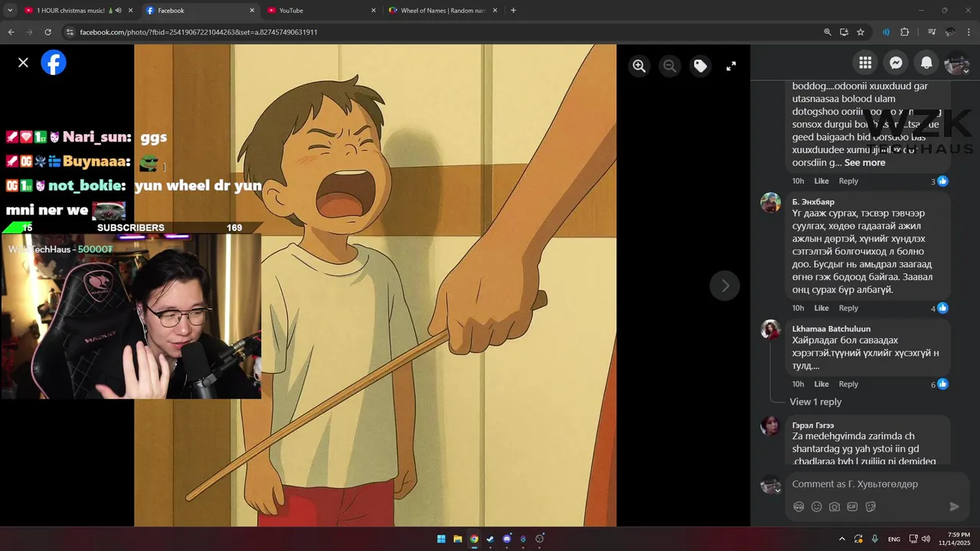This screenshot has width=980, height=551.
Task: Open a new browser tab
Action: (x=513, y=11)
